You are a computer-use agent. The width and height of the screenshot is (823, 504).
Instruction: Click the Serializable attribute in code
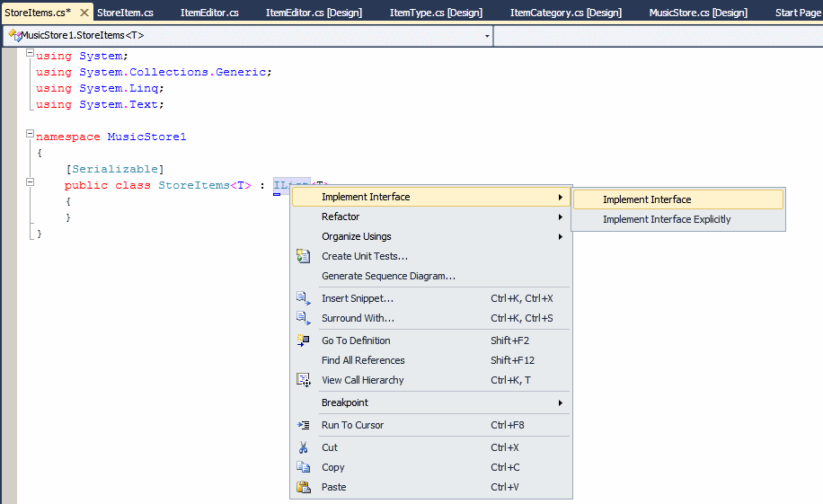[115, 169]
